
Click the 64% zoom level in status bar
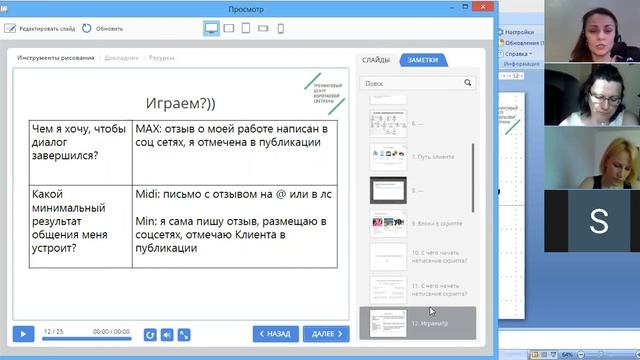(567, 355)
